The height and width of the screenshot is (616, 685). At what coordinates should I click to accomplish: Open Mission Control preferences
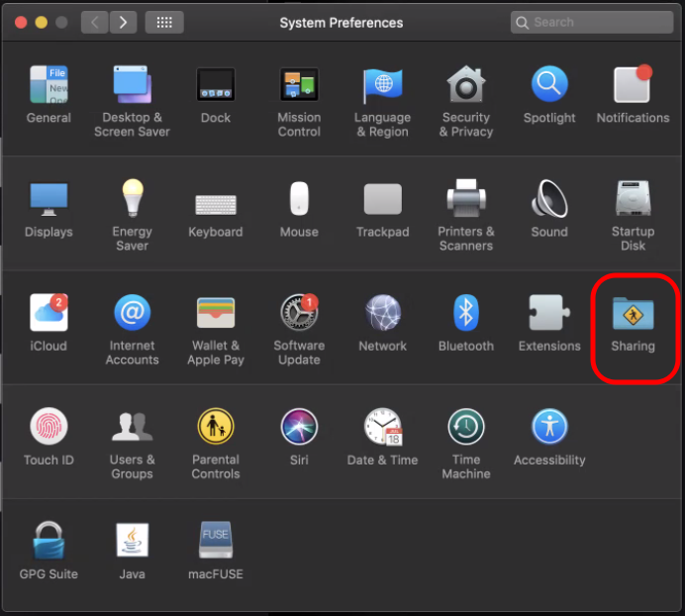tap(299, 86)
